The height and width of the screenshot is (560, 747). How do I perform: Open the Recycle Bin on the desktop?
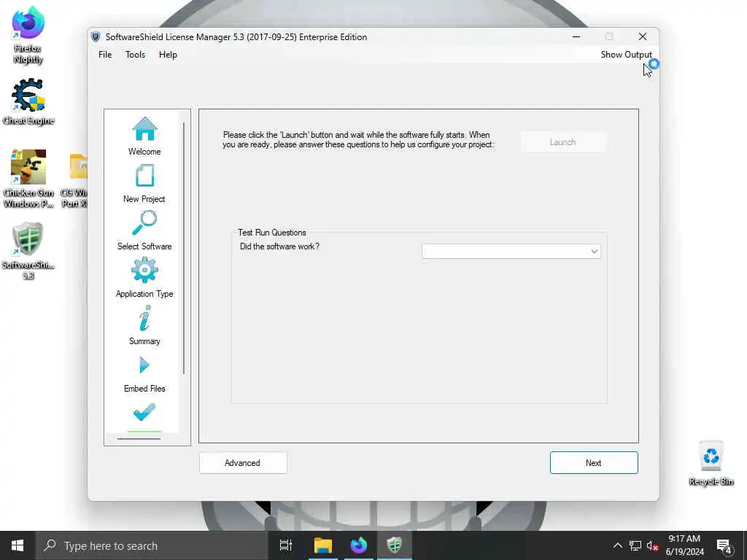[711, 463]
